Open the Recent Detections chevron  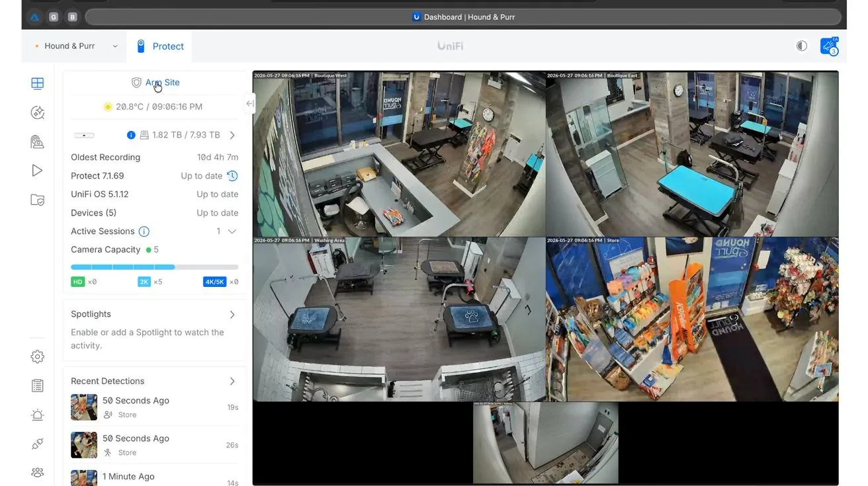tap(232, 382)
